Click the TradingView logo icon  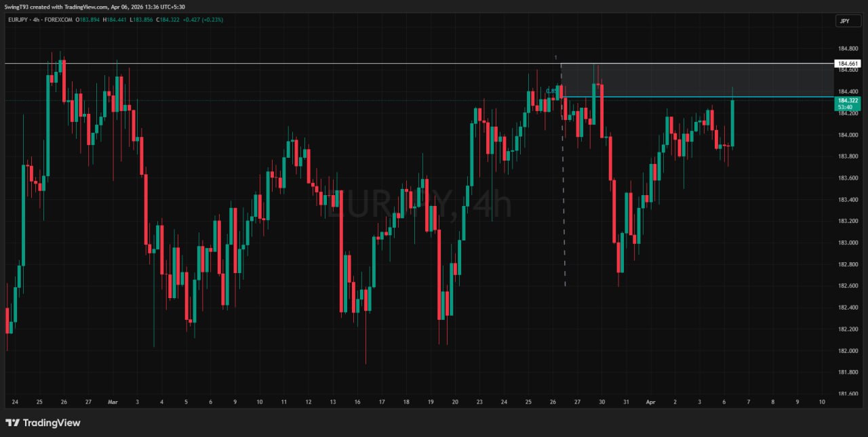click(12, 423)
